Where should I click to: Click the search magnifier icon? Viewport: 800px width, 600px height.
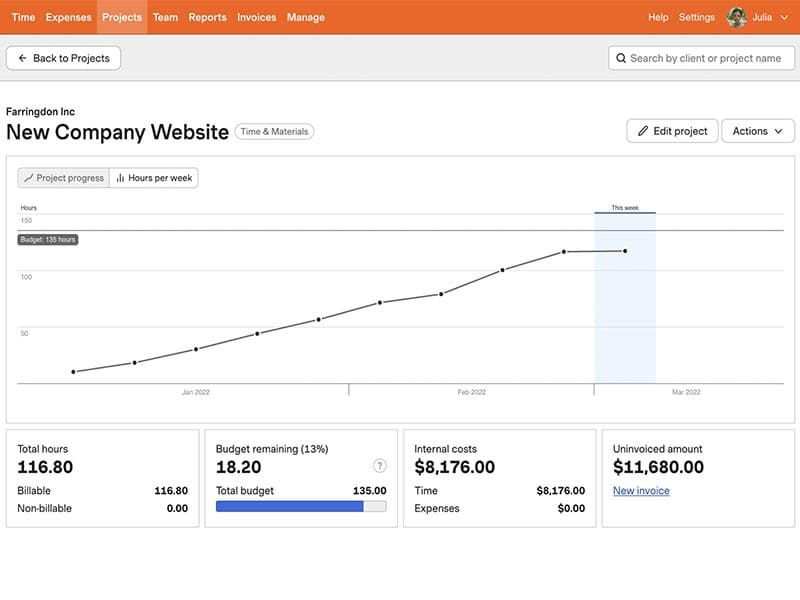click(x=621, y=58)
